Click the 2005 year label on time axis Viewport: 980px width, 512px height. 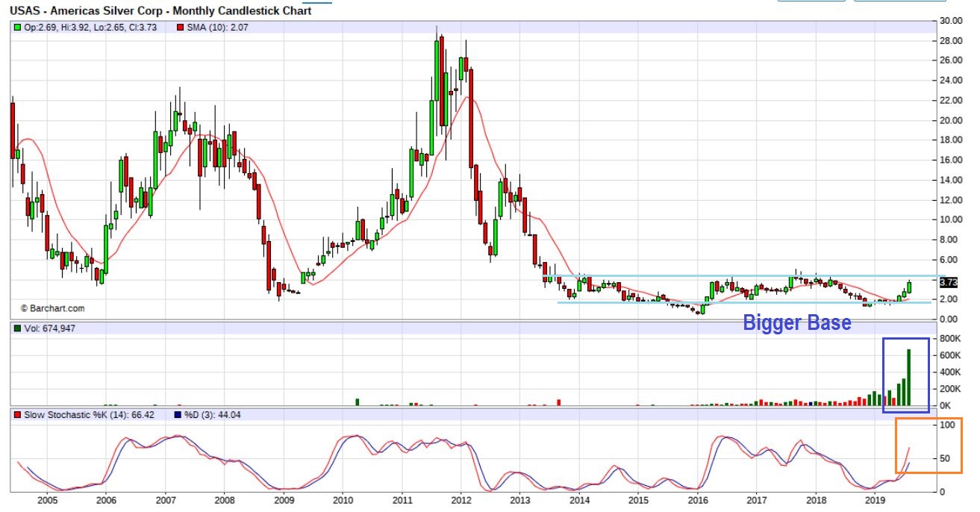point(47,499)
